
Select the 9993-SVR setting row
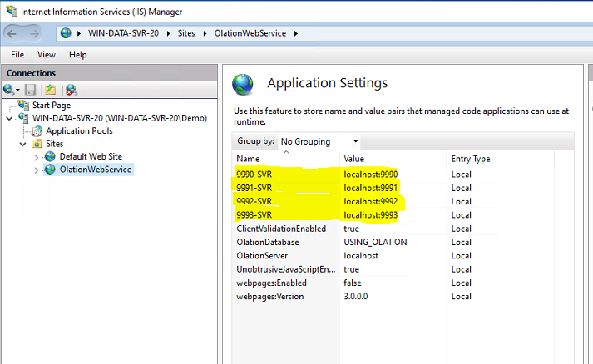tap(393, 215)
